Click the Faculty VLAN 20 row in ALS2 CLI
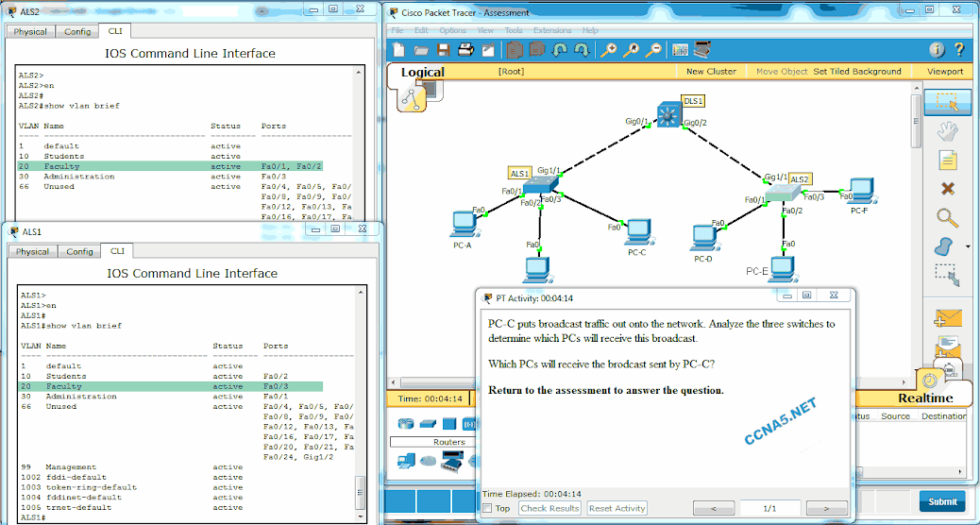 point(170,166)
